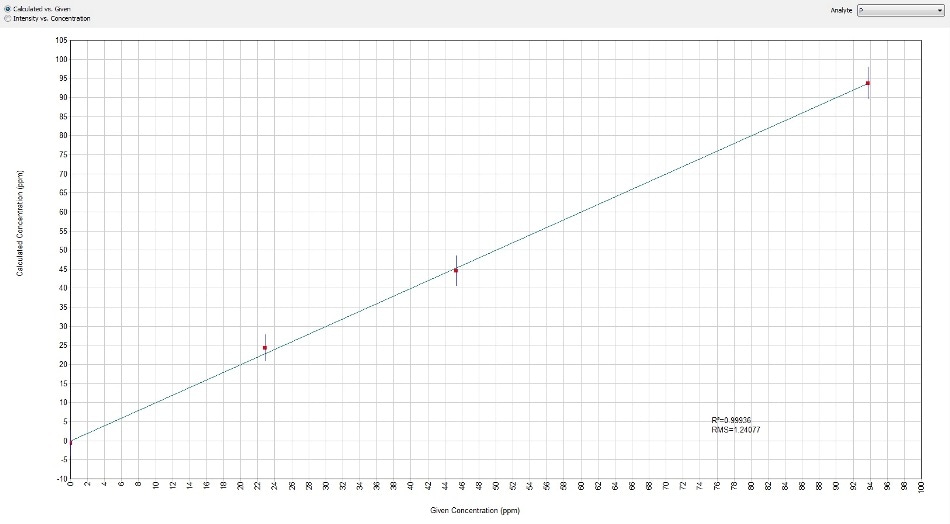Click the red data point near 45 ppm

click(456, 270)
